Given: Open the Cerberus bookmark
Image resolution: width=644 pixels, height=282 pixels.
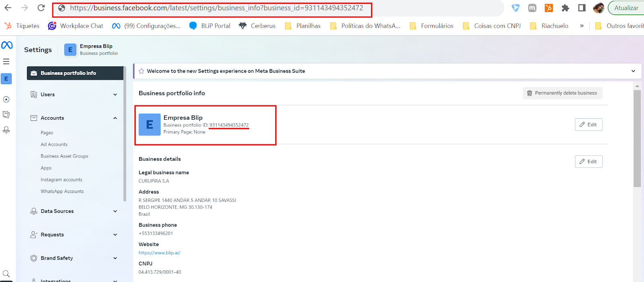Looking at the screenshot, I should coord(257,26).
